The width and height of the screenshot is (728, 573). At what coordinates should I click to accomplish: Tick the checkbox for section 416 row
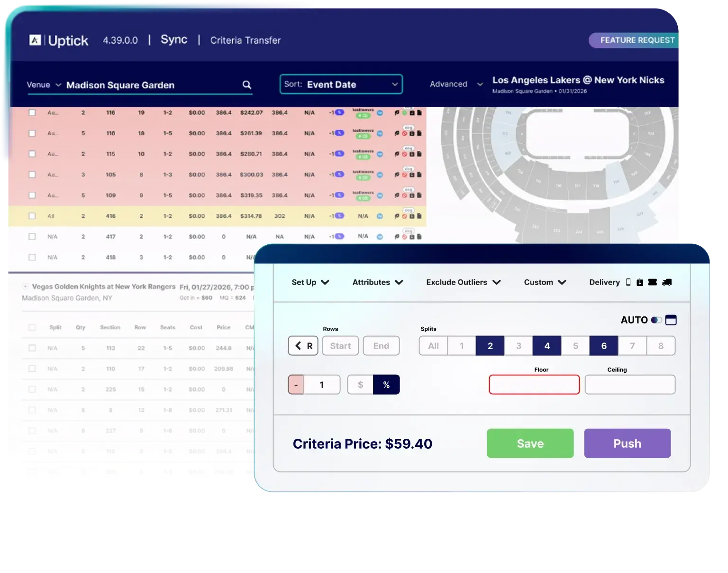click(32, 216)
